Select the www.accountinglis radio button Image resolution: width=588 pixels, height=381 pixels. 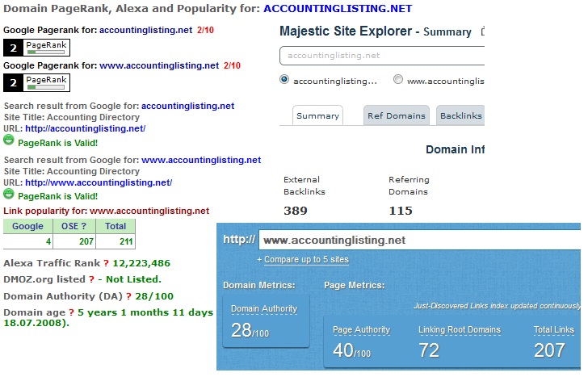(x=398, y=79)
